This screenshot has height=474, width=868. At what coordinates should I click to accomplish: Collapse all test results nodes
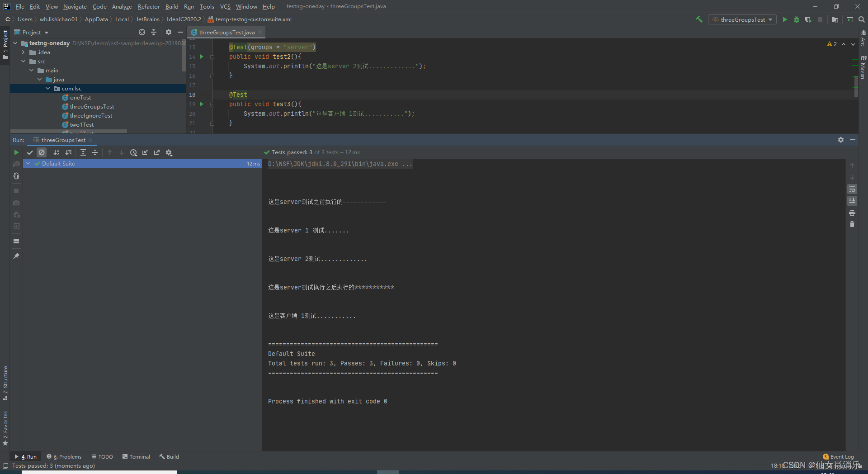[x=95, y=152]
